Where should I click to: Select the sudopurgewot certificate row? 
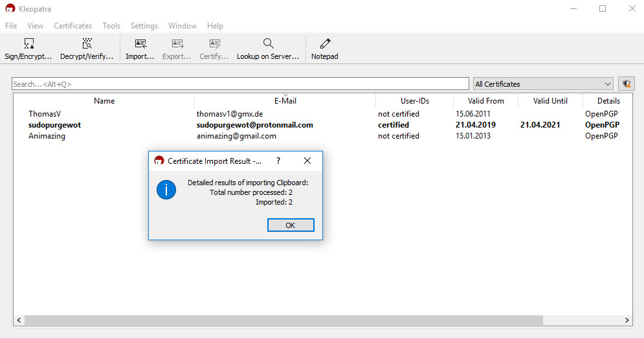coord(323,125)
